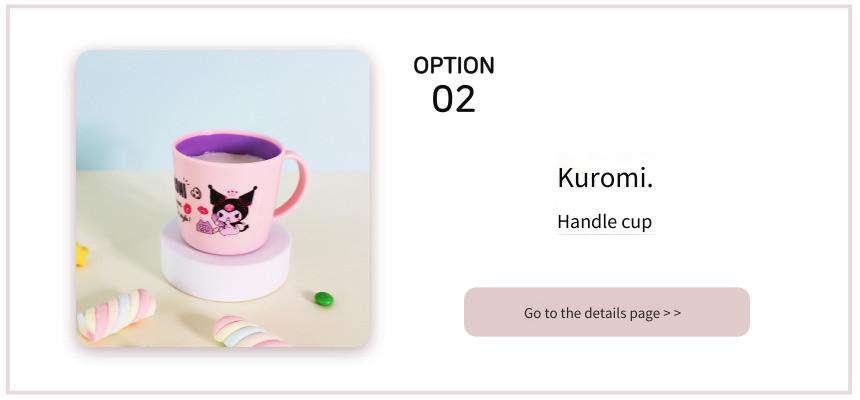The height and width of the screenshot is (400, 860).
Task: Click the pastel marshmallow at bottom center
Action: (247, 332)
